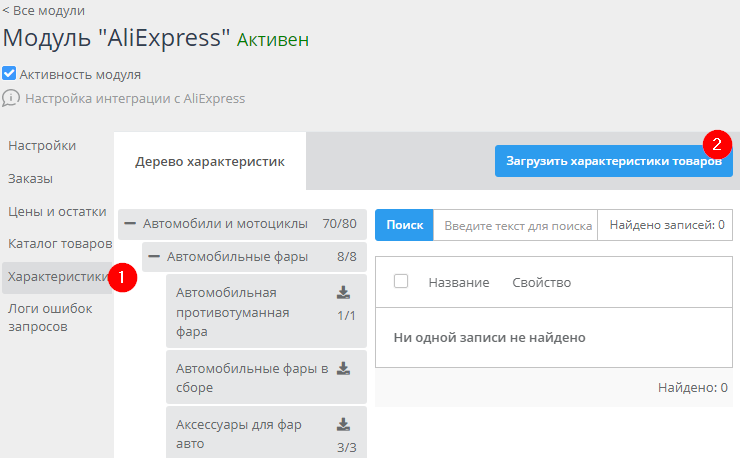The height and width of the screenshot is (458, 740).
Task: Collapse Автомобили и мотоциклы category
Action: click(x=130, y=224)
